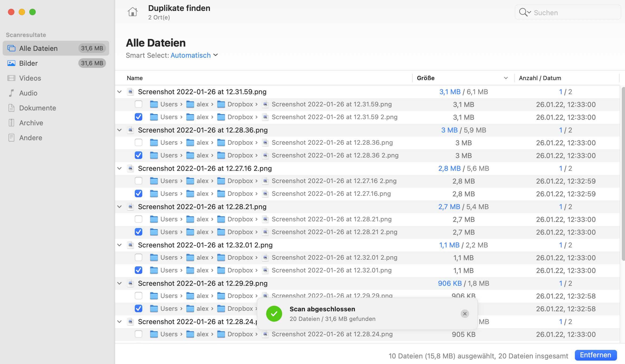The height and width of the screenshot is (364, 625).
Task: Click Alle Dateien sidebar icon
Action: click(x=11, y=48)
